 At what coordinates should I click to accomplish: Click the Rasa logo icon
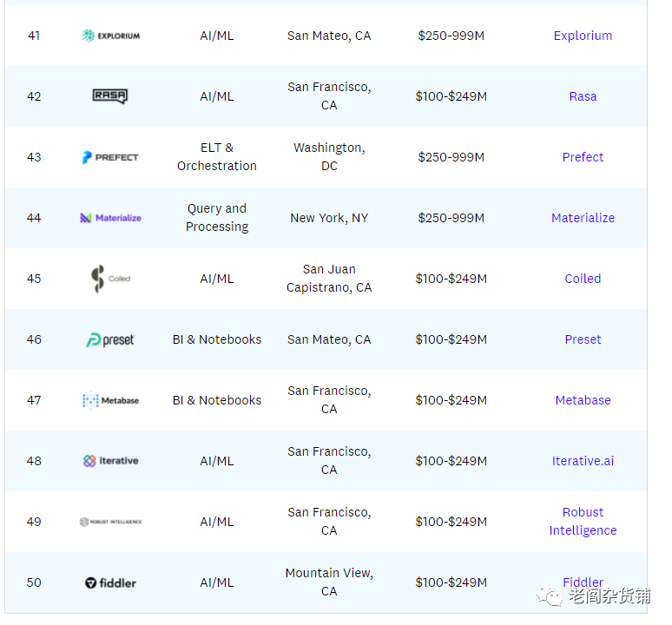110,96
